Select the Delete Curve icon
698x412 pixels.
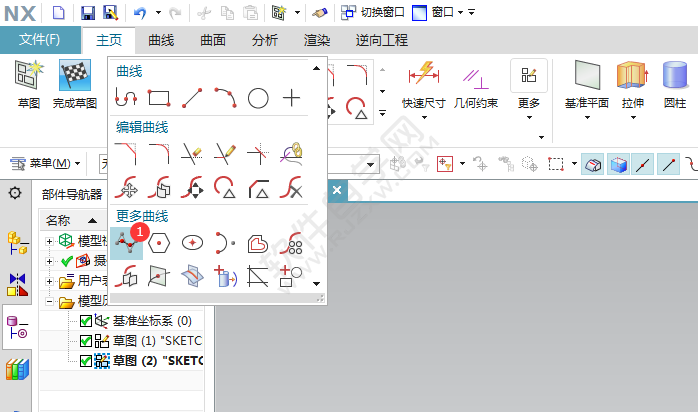coord(292,187)
